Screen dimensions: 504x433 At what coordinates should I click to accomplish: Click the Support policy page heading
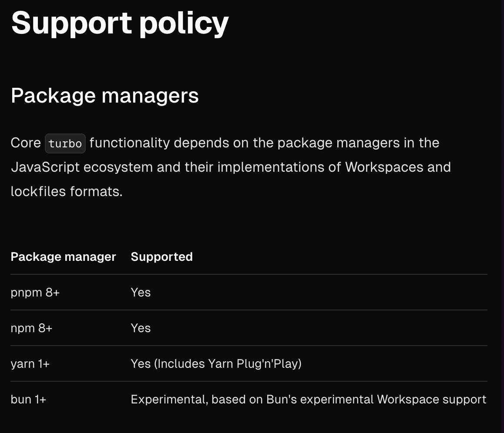point(120,24)
